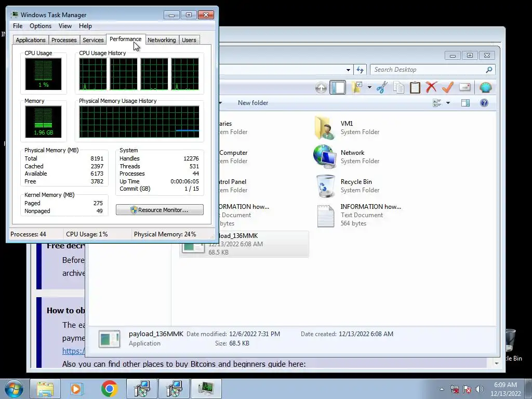This screenshot has width=532, height=399.
Task: Expand the folder options dropdown arrow
Action: pos(369,87)
